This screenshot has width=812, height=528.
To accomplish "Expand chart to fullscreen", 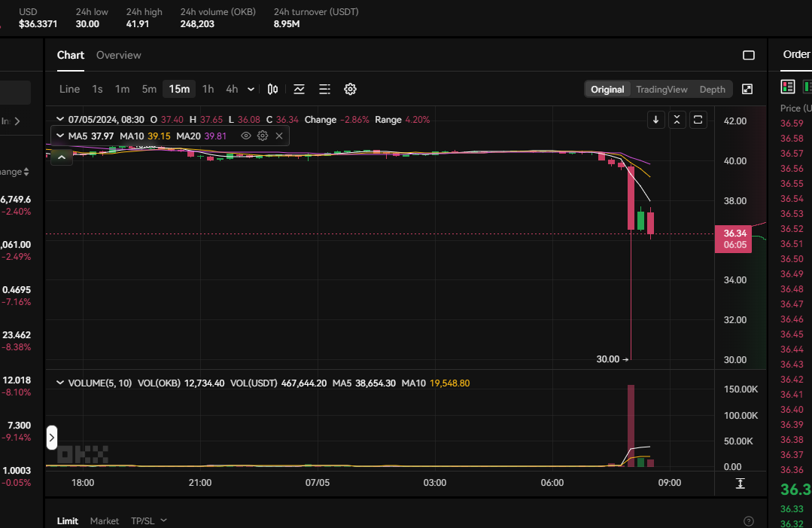I will coord(747,89).
